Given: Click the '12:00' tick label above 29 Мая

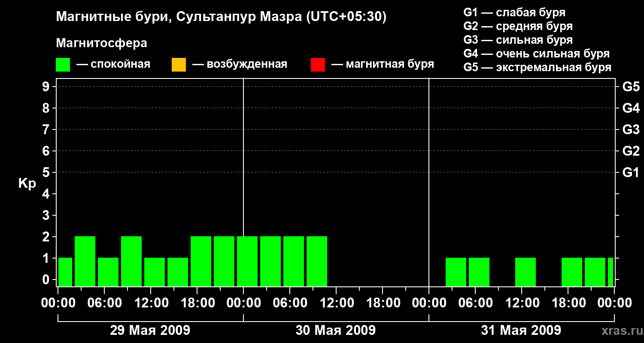Looking at the screenshot, I should [151, 303].
